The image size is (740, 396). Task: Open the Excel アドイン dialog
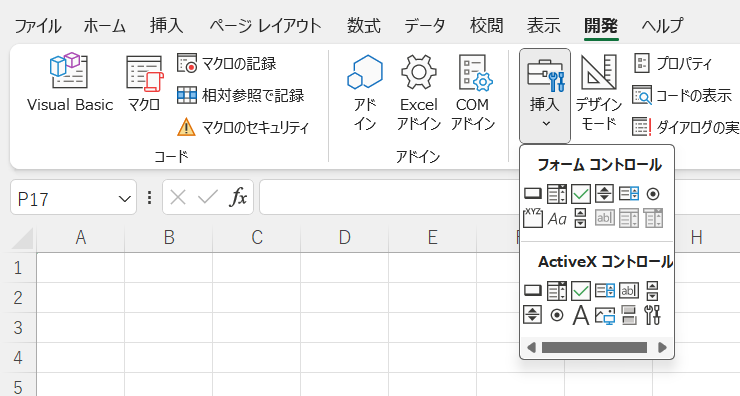coord(419,93)
